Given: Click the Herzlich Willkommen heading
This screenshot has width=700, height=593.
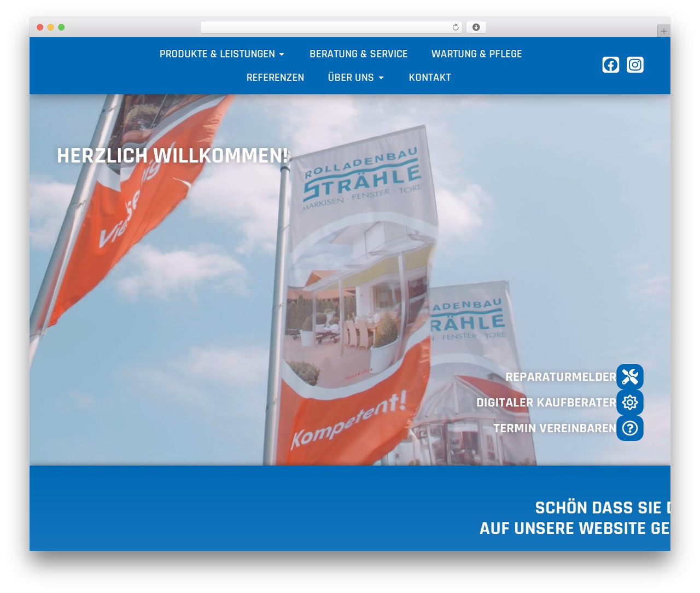Looking at the screenshot, I should [x=173, y=156].
